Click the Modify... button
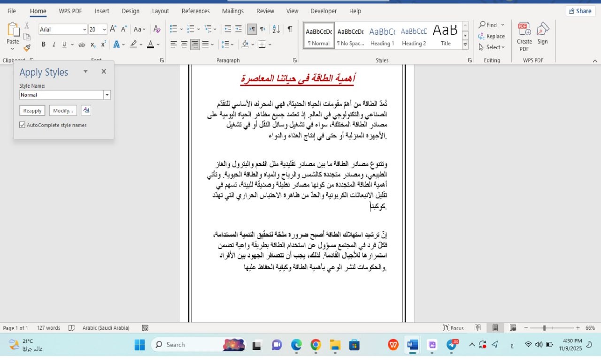601x364 pixels. [x=63, y=111]
